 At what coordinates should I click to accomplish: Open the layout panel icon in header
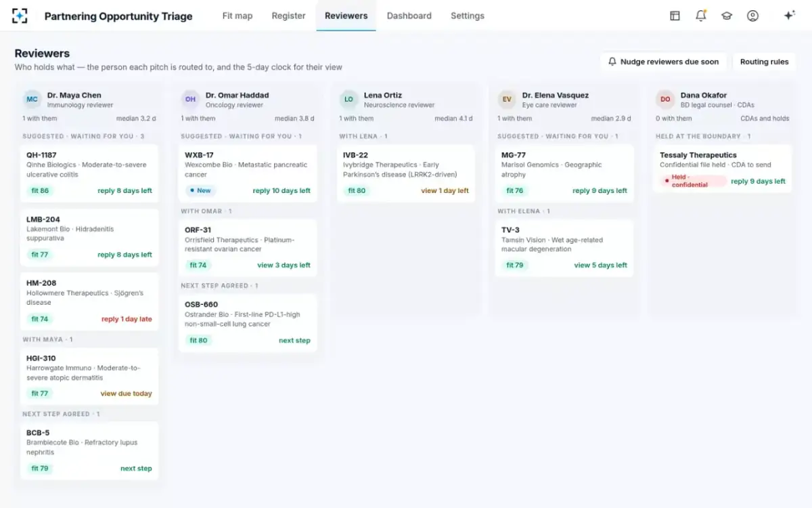675,16
